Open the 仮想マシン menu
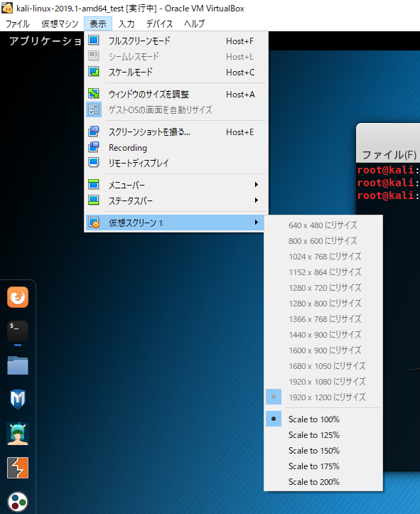 click(x=60, y=23)
